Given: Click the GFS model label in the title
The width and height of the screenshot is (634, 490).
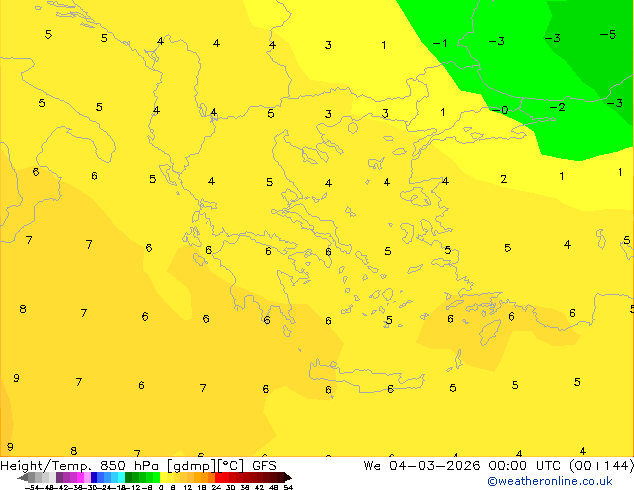Looking at the screenshot, I should click(x=264, y=466).
